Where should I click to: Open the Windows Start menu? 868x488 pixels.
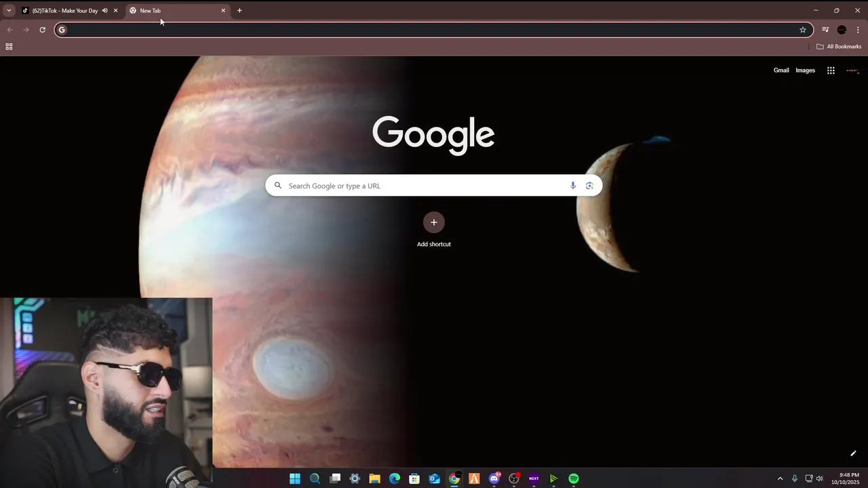coord(295,479)
